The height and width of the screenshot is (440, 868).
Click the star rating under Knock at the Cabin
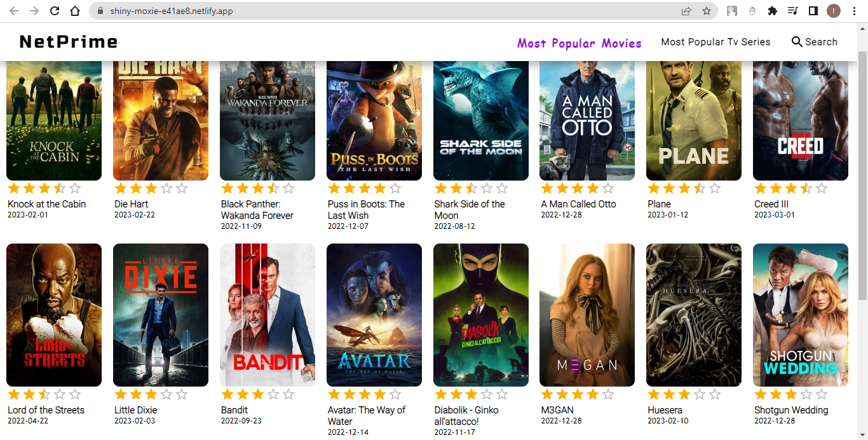pos(44,189)
